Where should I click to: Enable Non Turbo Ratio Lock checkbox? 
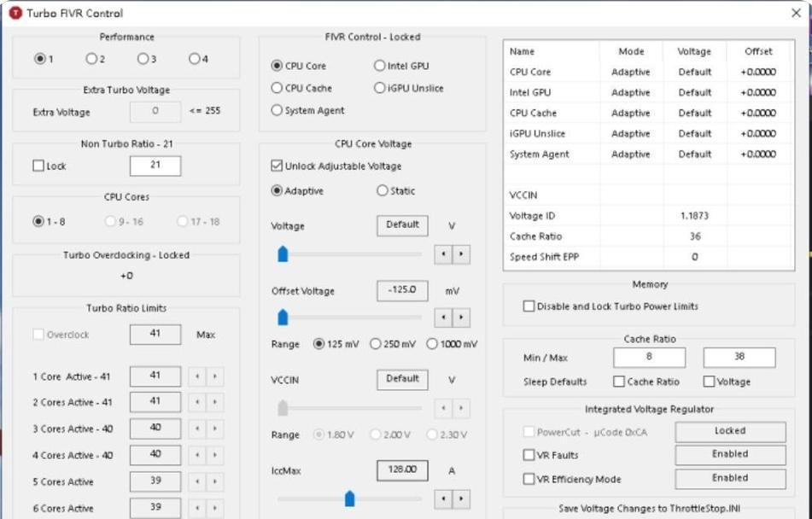point(38,166)
